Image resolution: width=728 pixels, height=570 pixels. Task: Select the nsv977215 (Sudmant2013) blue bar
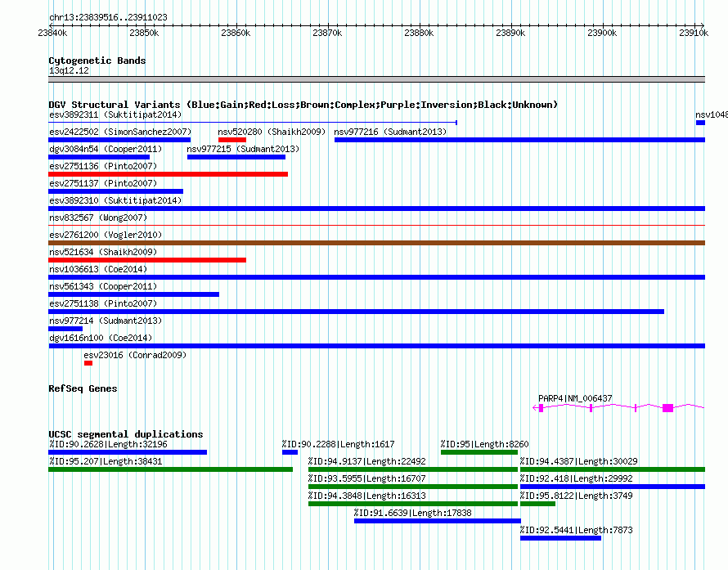(x=236, y=157)
